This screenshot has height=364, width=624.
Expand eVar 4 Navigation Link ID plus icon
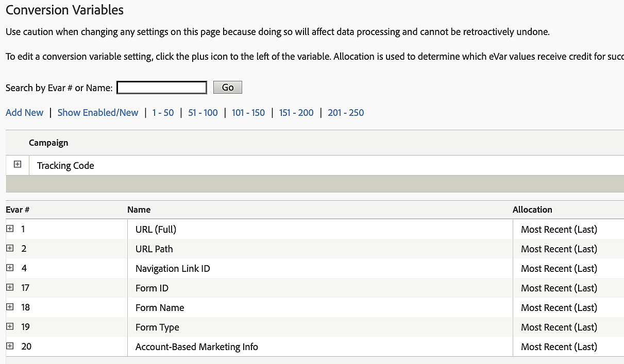click(x=10, y=268)
